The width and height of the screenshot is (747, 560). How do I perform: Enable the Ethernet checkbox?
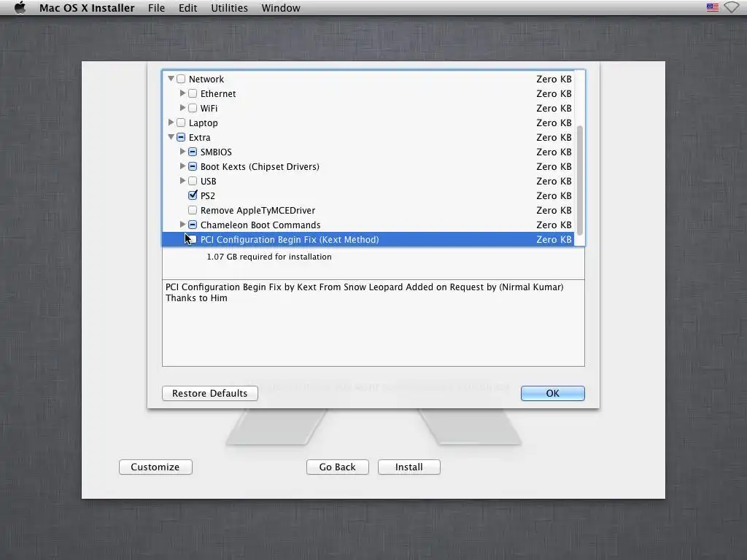[193, 94]
